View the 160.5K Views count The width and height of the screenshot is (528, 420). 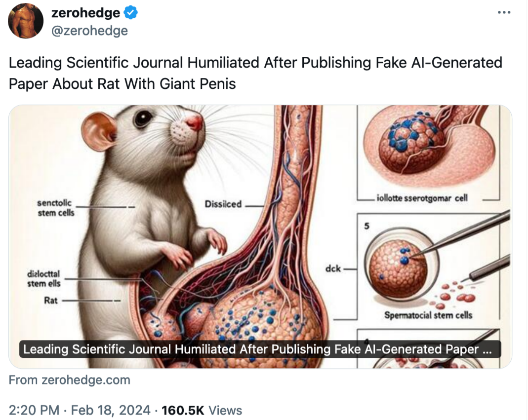(x=202, y=410)
